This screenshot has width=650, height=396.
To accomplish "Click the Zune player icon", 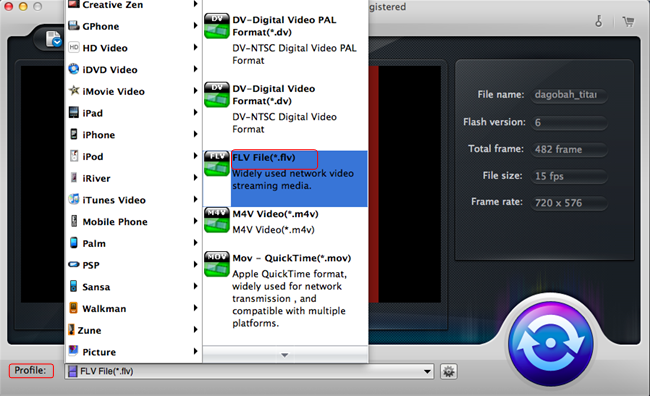I will click(x=72, y=330).
